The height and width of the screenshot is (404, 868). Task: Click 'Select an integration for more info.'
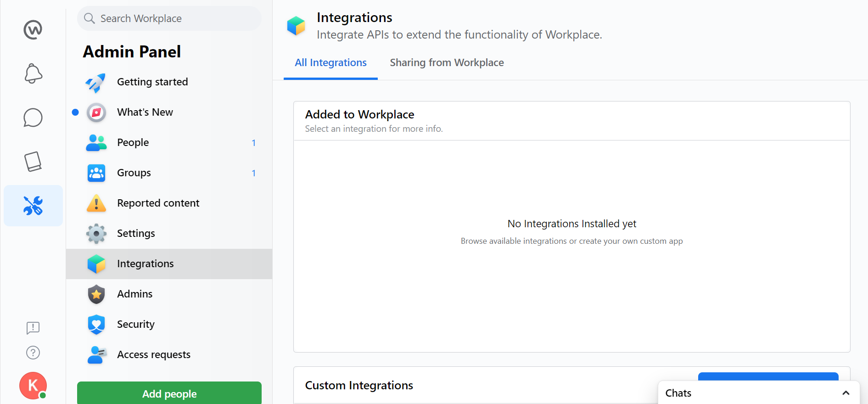[x=374, y=129]
